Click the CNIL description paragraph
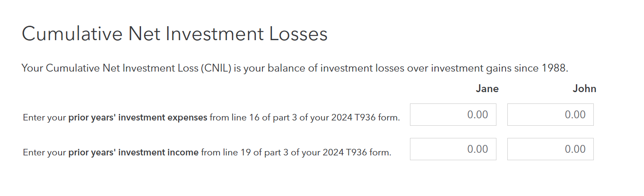Screen dimensions: 644x196 pyautogui.click(x=295, y=69)
